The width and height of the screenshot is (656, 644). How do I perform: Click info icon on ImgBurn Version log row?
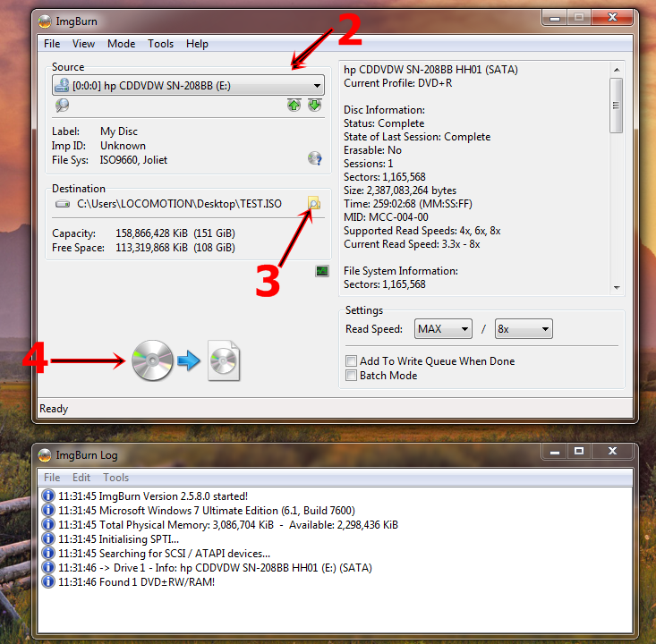click(48, 496)
